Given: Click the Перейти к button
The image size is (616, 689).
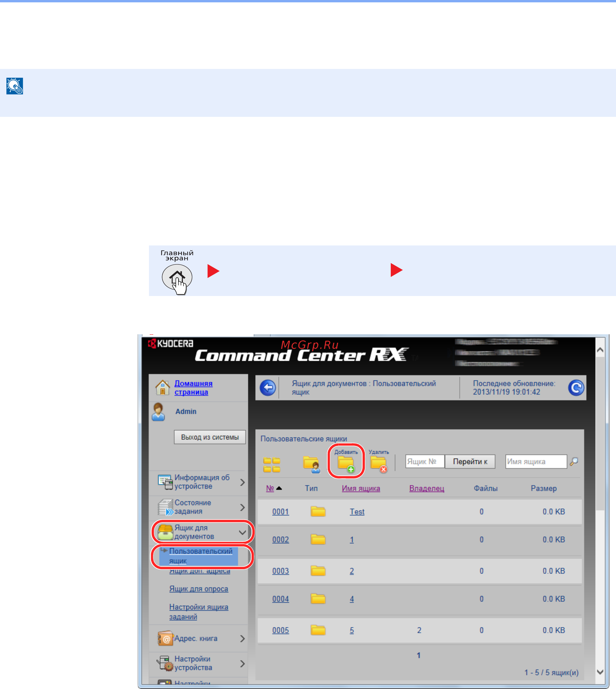Looking at the screenshot, I should (470, 461).
